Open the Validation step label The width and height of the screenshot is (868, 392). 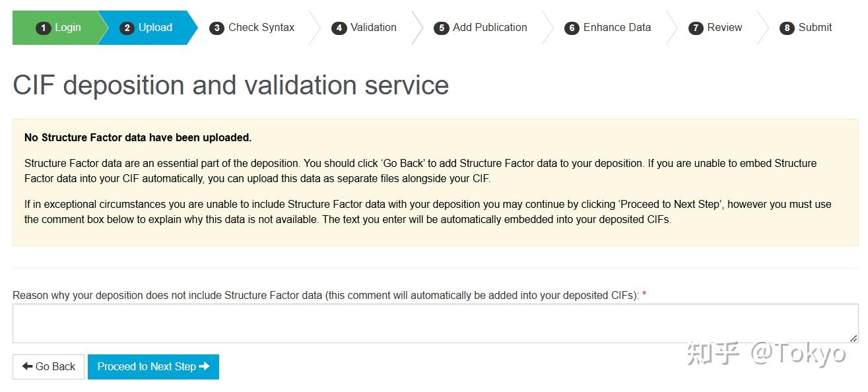click(374, 28)
